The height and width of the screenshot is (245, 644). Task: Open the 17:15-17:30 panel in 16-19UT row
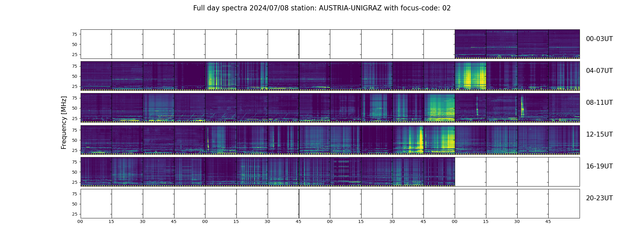click(x=252, y=171)
